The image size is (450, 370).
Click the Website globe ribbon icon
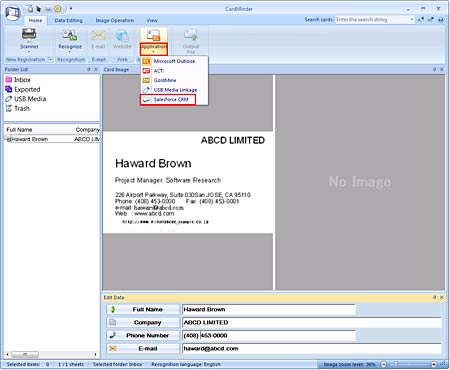pyautogui.click(x=122, y=35)
